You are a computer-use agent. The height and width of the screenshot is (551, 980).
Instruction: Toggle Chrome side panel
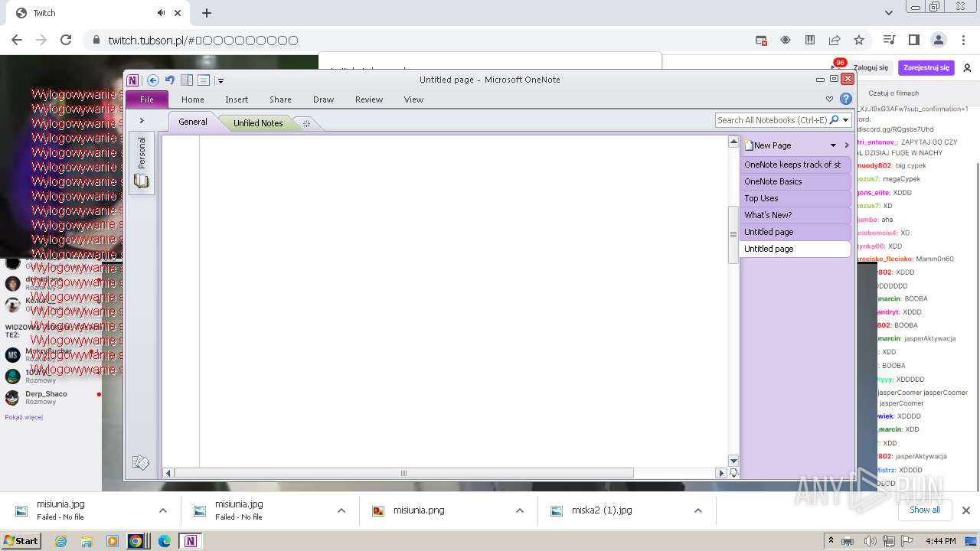tap(913, 40)
